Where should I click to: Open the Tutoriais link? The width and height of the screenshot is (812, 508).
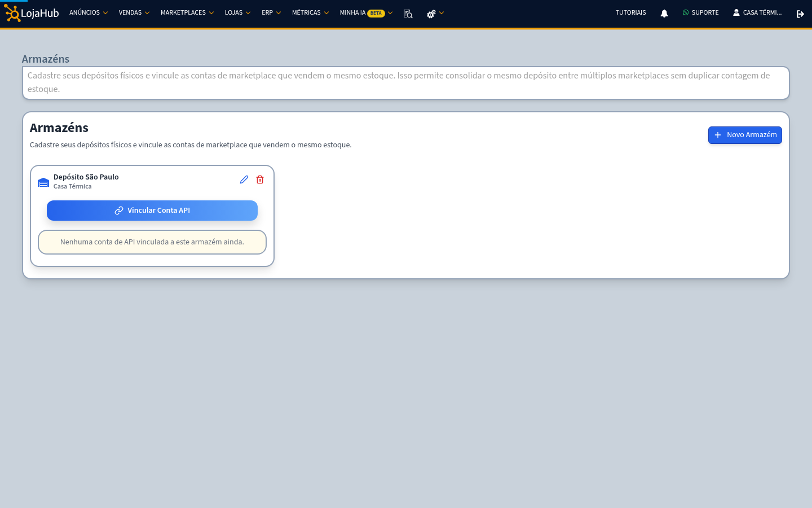tap(631, 12)
